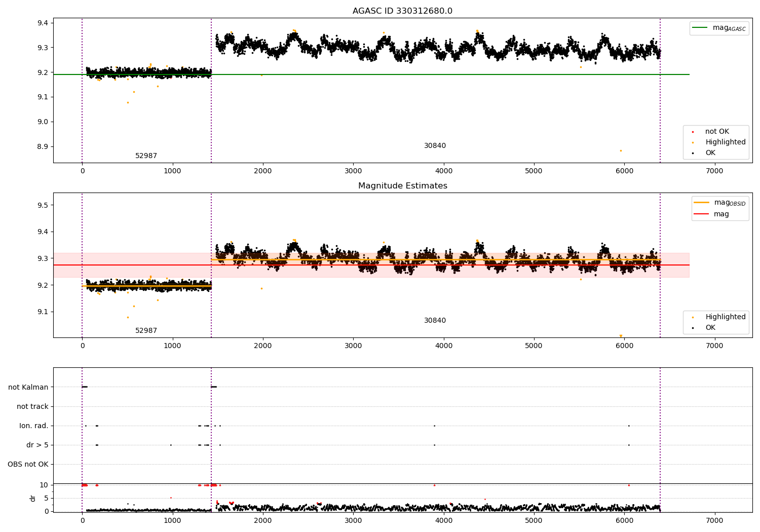Click the 10 tick on the dr axis
Image resolution: width=760 pixels, height=532 pixels.
(44, 485)
